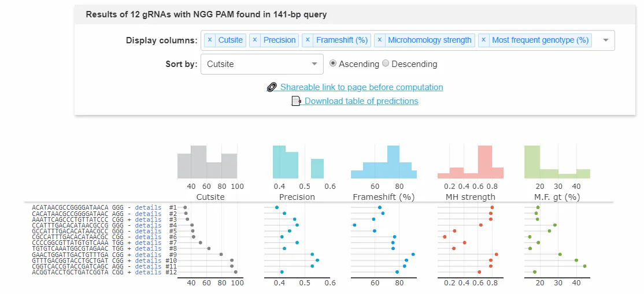
Task: Remove the Precision column tag
Action: (x=255, y=40)
